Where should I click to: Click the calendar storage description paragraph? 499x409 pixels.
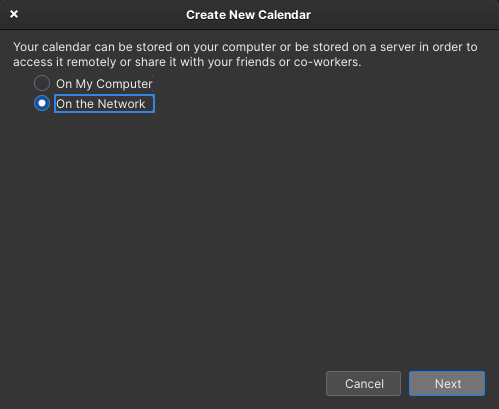click(x=245, y=54)
